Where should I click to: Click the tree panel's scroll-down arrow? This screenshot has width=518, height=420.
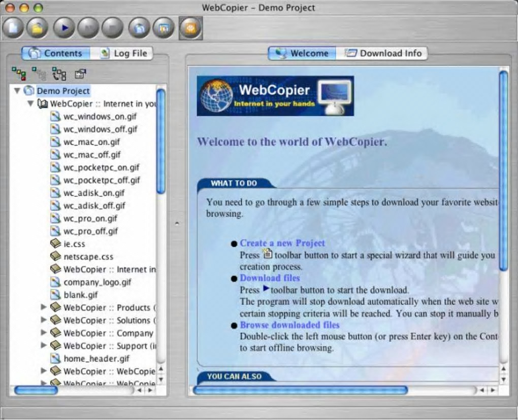coord(161,379)
